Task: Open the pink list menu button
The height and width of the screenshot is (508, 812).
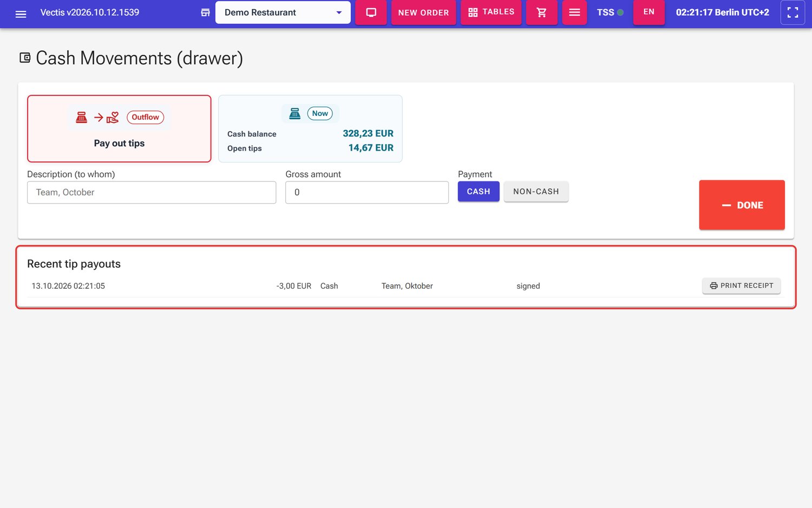Action: click(574, 12)
